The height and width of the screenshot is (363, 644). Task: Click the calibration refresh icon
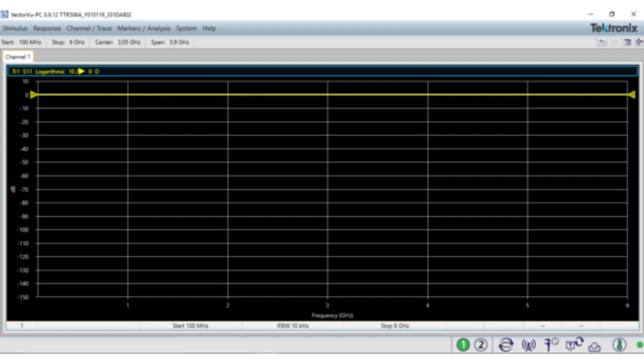point(574,344)
